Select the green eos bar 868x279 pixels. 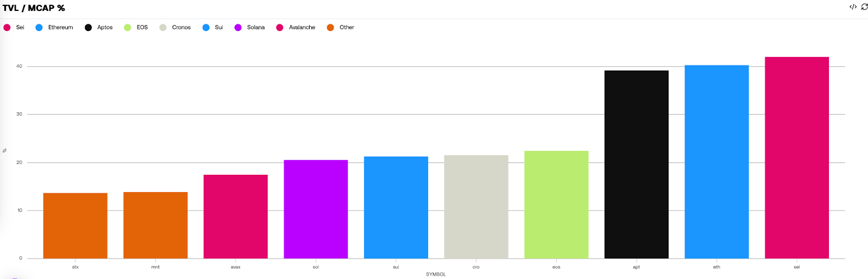point(556,205)
